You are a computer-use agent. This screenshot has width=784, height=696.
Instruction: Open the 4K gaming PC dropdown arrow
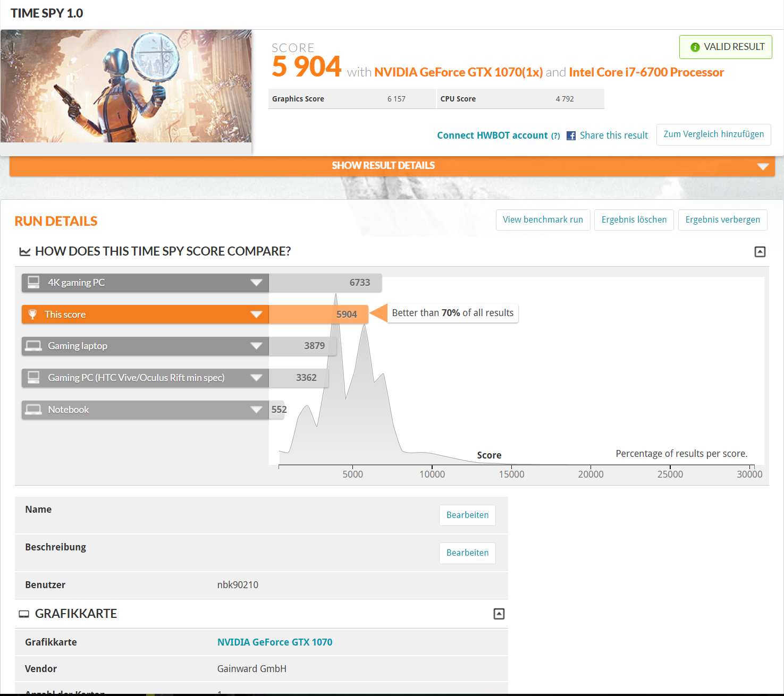tap(256, 283)
